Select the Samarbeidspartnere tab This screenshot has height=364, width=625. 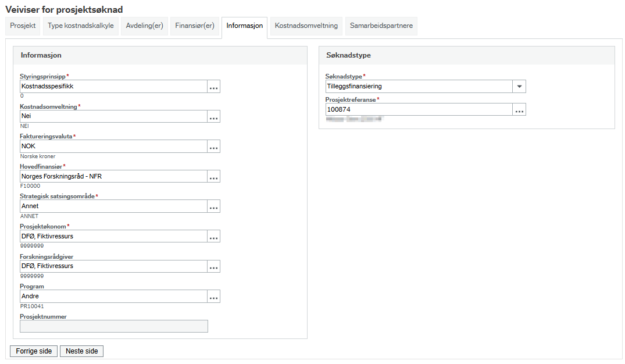381,26
